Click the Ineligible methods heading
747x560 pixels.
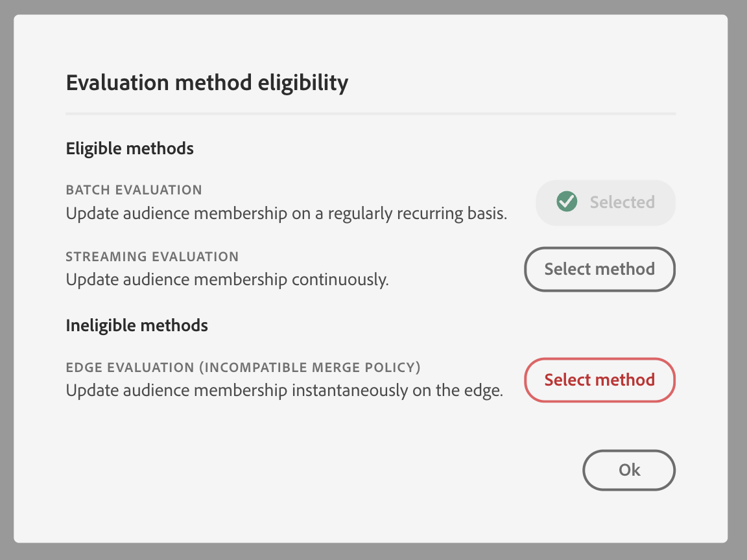137,325
